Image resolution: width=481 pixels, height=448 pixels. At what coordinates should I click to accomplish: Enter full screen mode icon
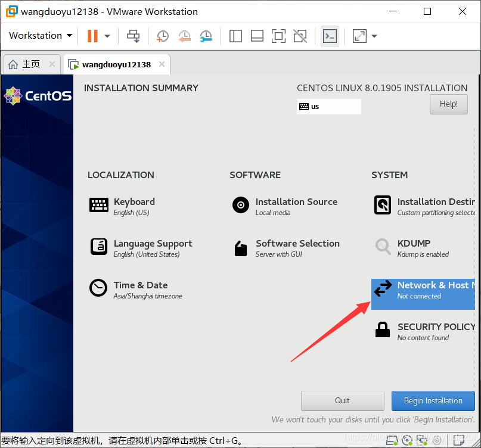[278, 36]
